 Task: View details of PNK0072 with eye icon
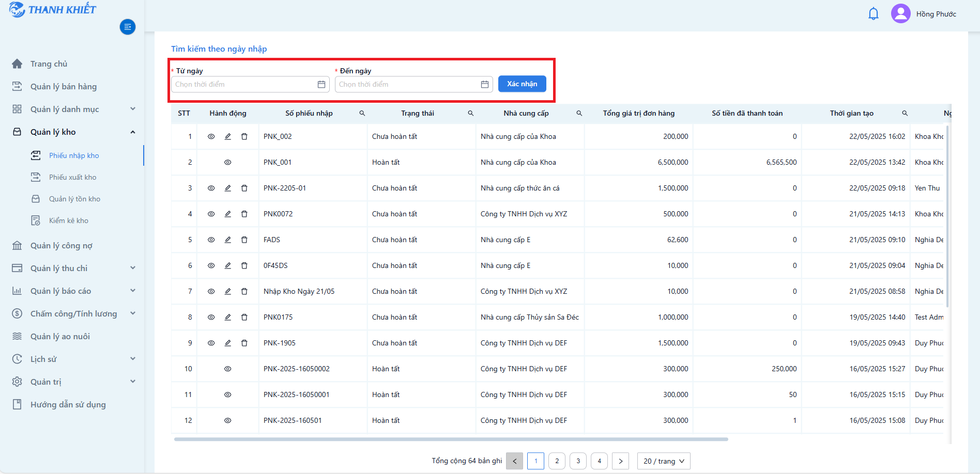(211, 214)
